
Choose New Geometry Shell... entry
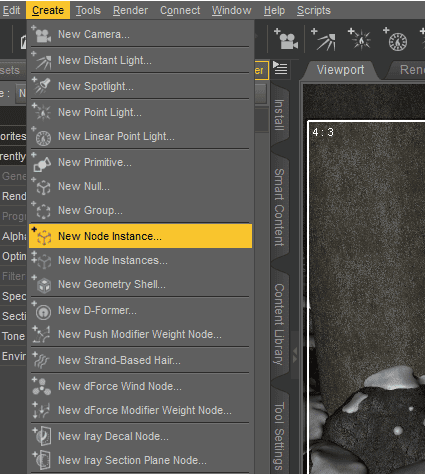tap(140, 284)
